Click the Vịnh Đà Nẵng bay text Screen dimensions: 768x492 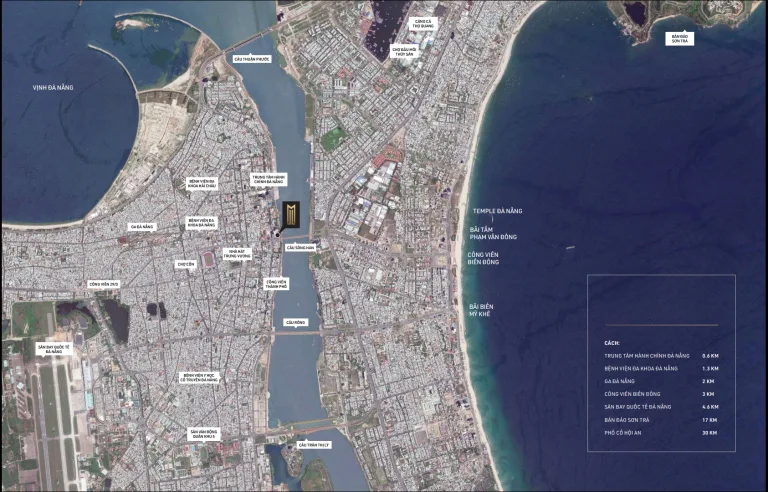coord(54,88)
